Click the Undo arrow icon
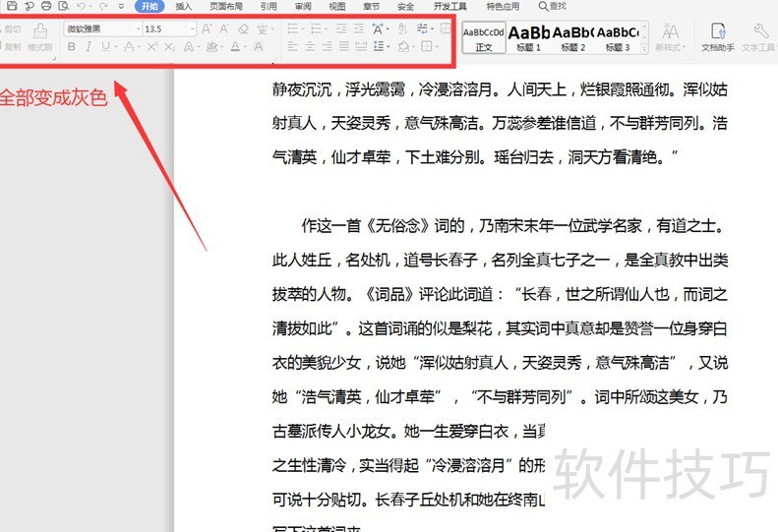The width and height of the screenshot is (778, 532). click(81, 6)
